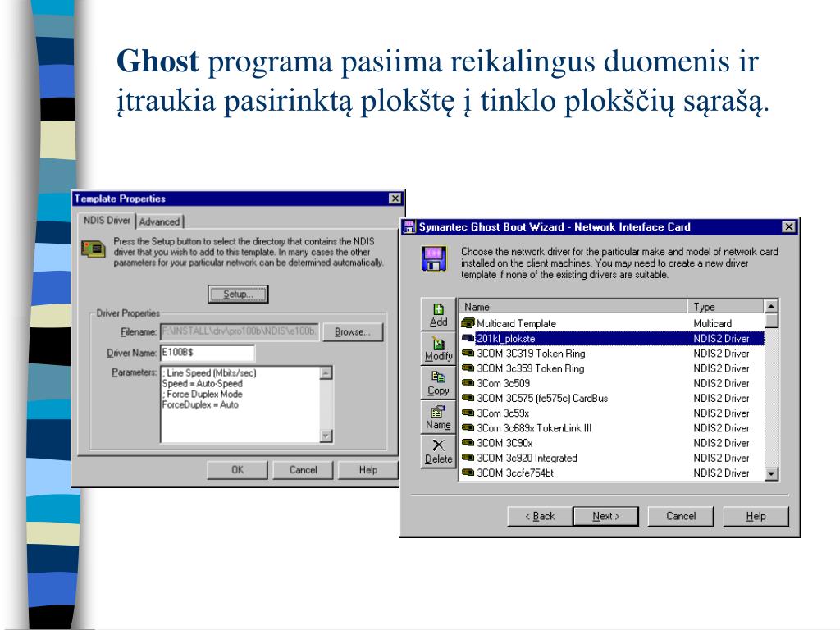Click Cancel in Template Properties
The width and height of the screenshot is (840, 630).
coord(303,470)
